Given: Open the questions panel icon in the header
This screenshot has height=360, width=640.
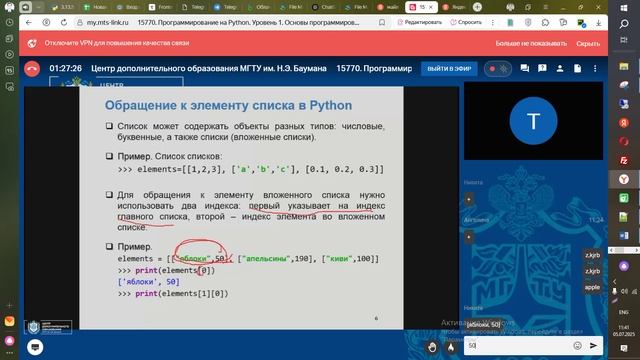Looking at the screenshot, I should click(x=542, y=68).
